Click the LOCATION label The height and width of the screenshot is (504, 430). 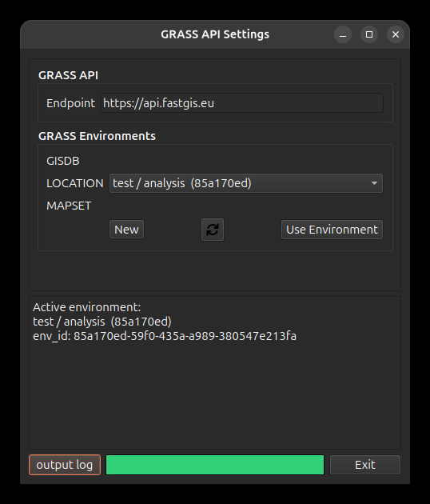coord(75,183)
